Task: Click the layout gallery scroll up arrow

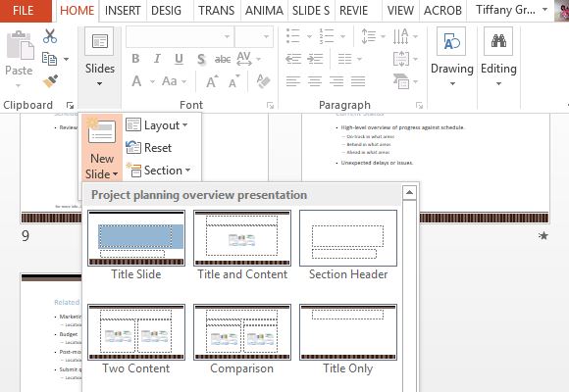Action: point(409,192)
